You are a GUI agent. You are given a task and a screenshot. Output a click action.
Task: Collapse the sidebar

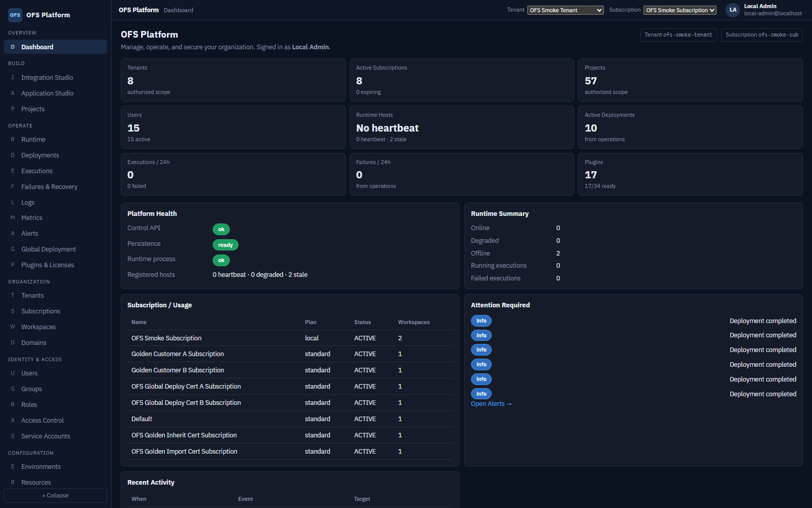(55, 495)
